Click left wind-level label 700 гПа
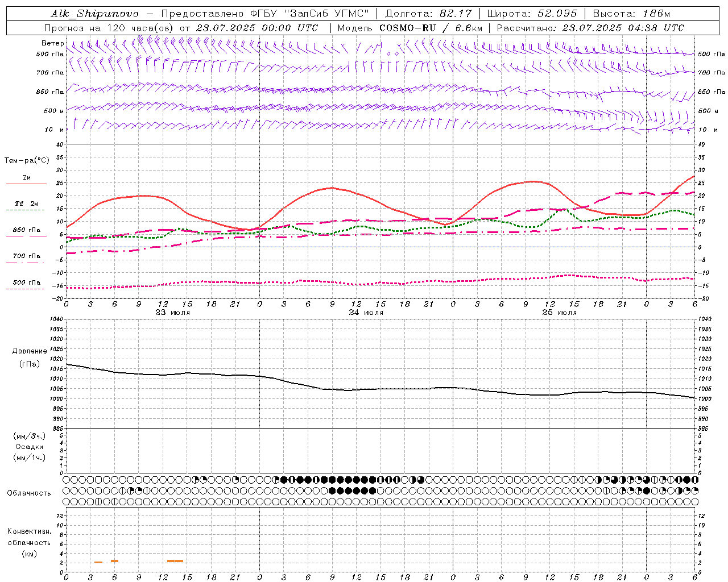 click(50, 73)
